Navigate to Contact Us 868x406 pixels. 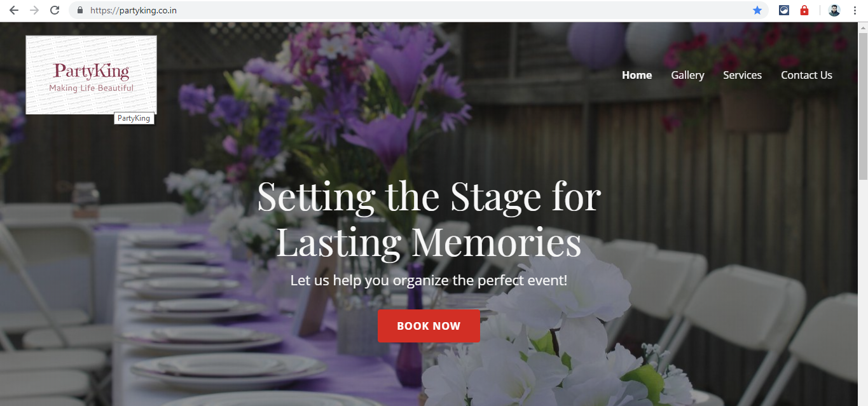pyautogui.click(x=806, y=75)
